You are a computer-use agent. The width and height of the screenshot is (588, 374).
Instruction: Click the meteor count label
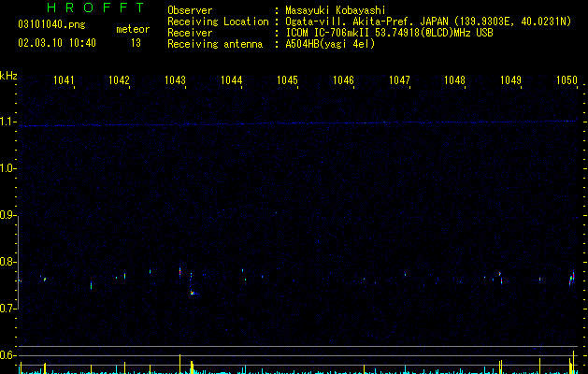(133, 29)
